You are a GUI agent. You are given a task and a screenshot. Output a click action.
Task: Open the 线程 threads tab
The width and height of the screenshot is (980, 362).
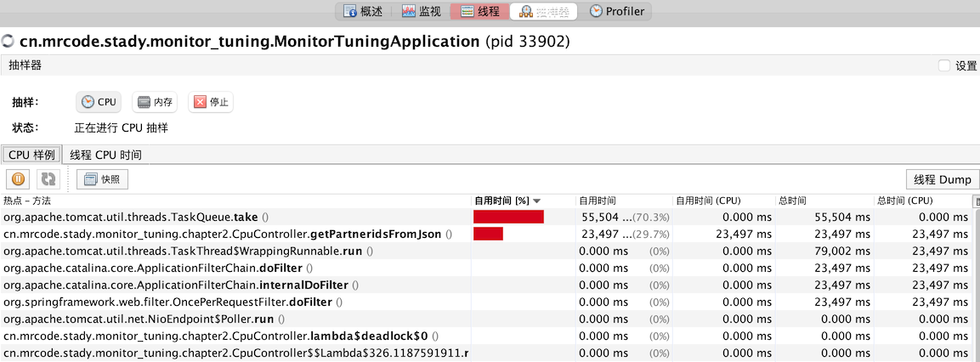click(480, 11)
